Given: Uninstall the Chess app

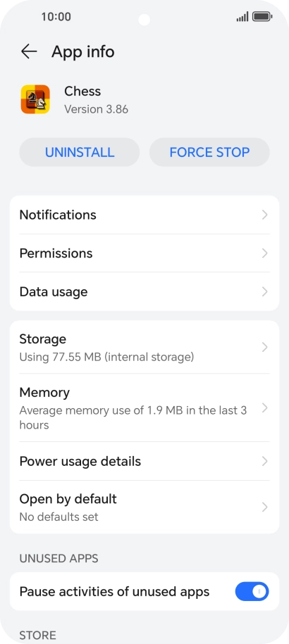Looking at the screenshot, I should tap(80, 152).
